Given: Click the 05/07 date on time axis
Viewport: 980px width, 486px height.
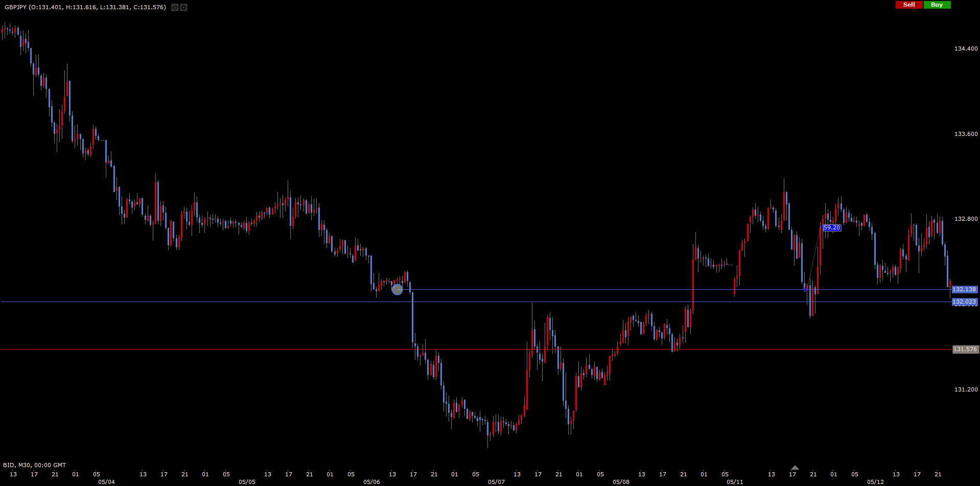Looking at the screenshot, I should (x=496, y=482).
